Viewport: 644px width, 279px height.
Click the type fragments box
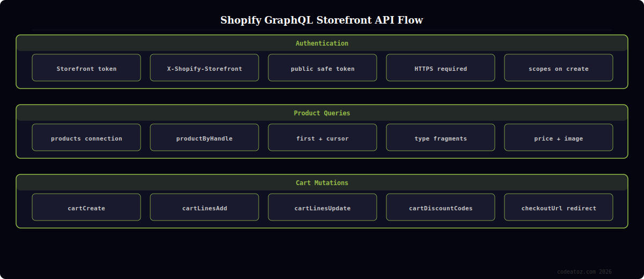click(441, 137)
